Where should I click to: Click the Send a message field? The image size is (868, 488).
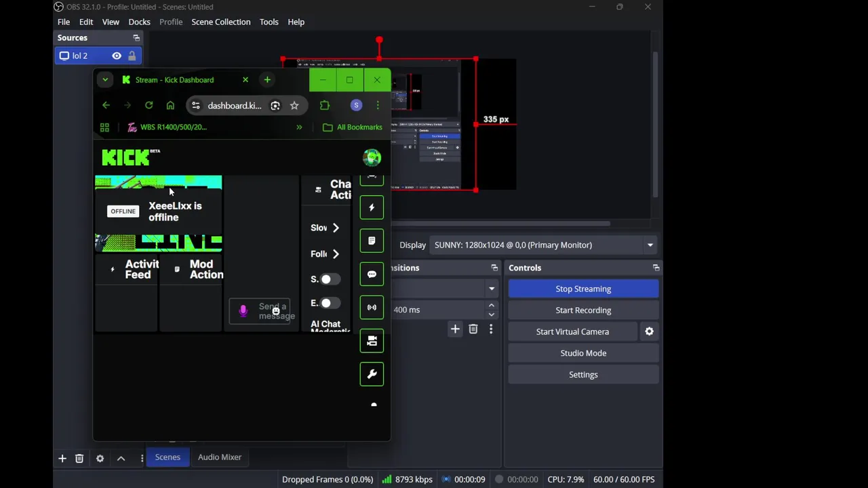260,311
